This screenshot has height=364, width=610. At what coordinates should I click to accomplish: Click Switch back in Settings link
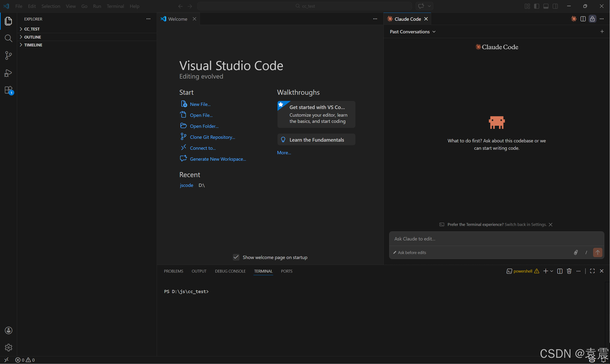click(x=525, y=224)
